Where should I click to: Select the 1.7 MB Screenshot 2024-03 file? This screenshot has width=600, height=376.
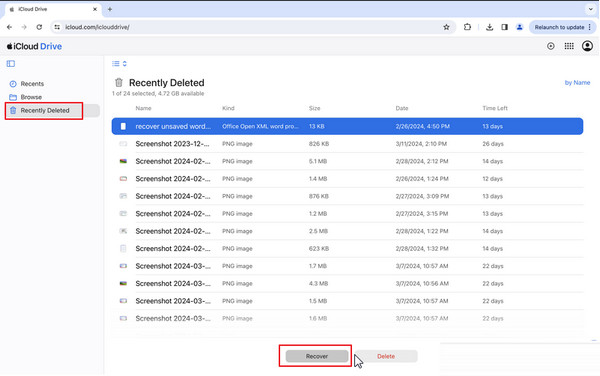click(x=347, y=266)
